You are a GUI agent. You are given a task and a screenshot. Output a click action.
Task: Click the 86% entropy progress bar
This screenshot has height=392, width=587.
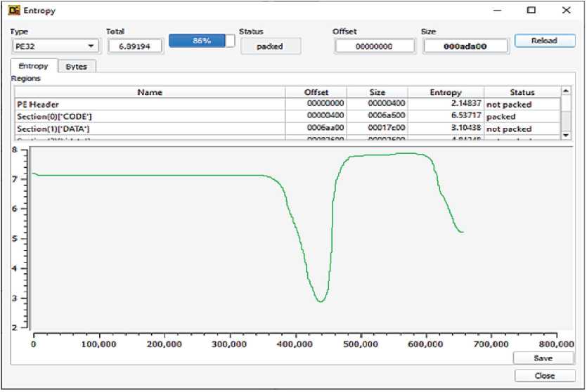[202, 41]
